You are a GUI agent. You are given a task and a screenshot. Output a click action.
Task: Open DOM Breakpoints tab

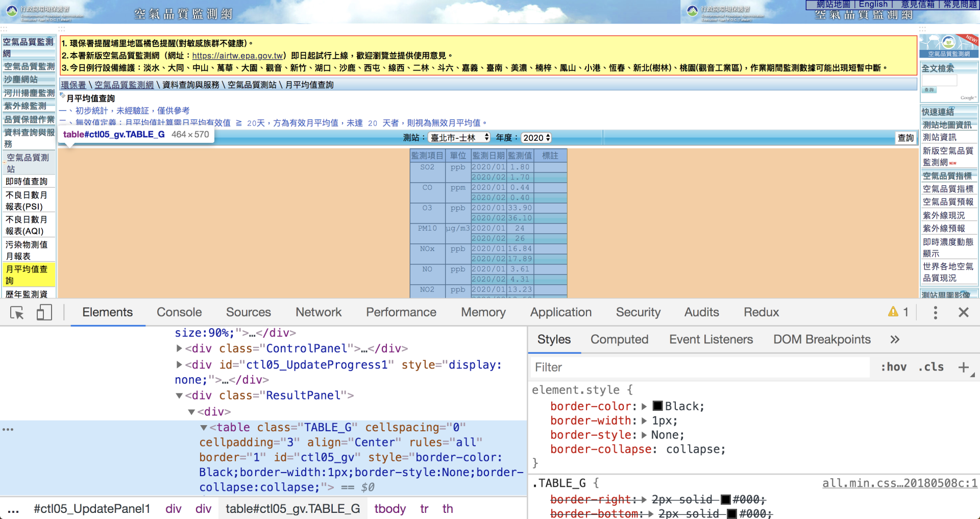[822, 339]
